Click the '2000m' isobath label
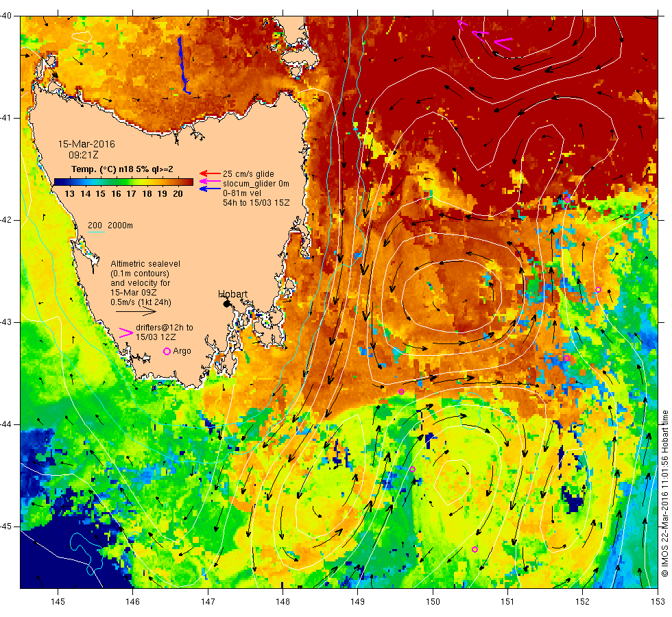This screenshot has height=617, width=672. 120,226
